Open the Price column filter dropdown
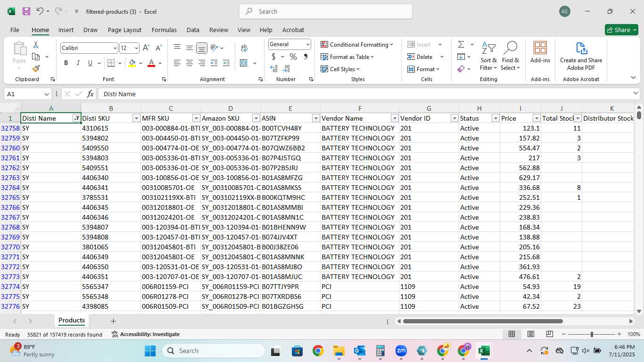The image size is (644, 362). tap(537, 118)
